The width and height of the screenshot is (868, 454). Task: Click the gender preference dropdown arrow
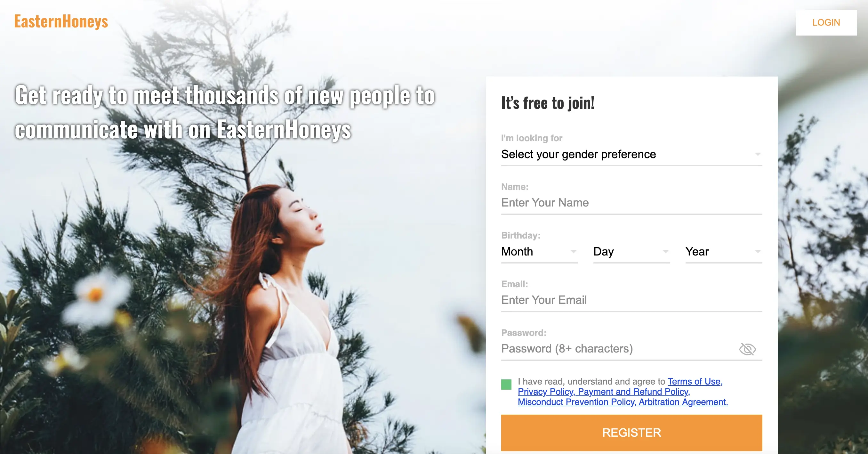758,154
